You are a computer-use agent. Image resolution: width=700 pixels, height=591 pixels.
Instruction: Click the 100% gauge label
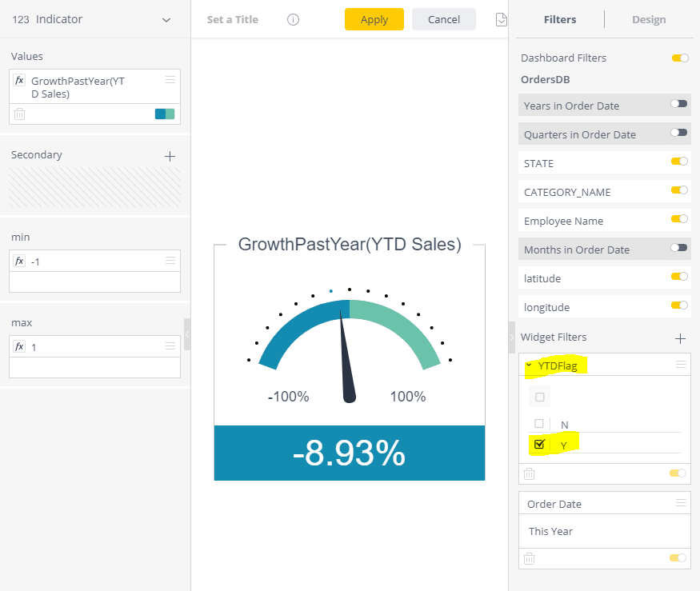click(x=407, y=397)
